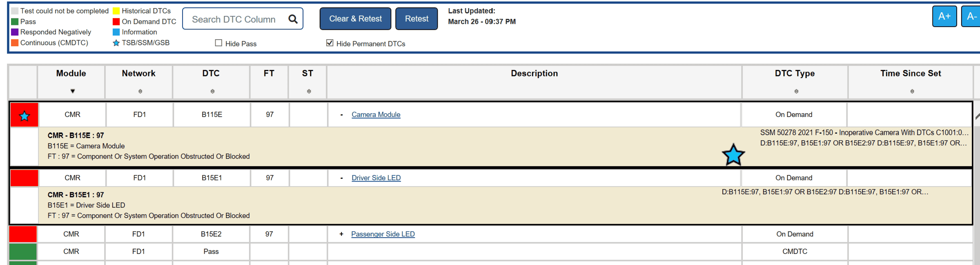Sort the ST column

(309, 92)
